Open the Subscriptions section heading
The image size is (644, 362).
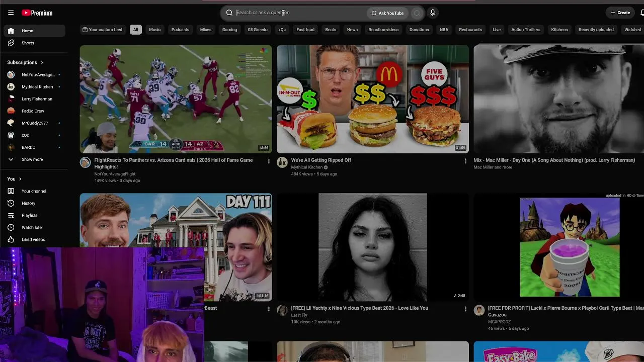pyautogui.click(x=25, y=62)
